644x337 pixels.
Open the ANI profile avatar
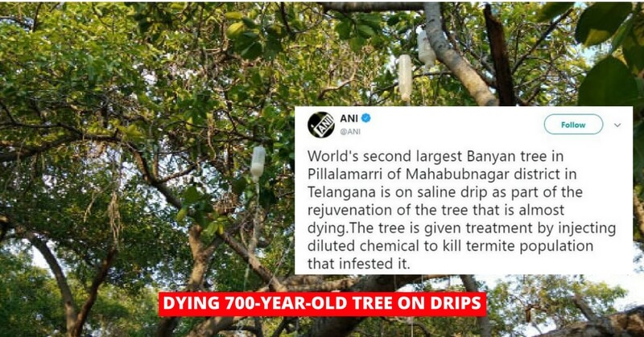[x=320, y=125]
